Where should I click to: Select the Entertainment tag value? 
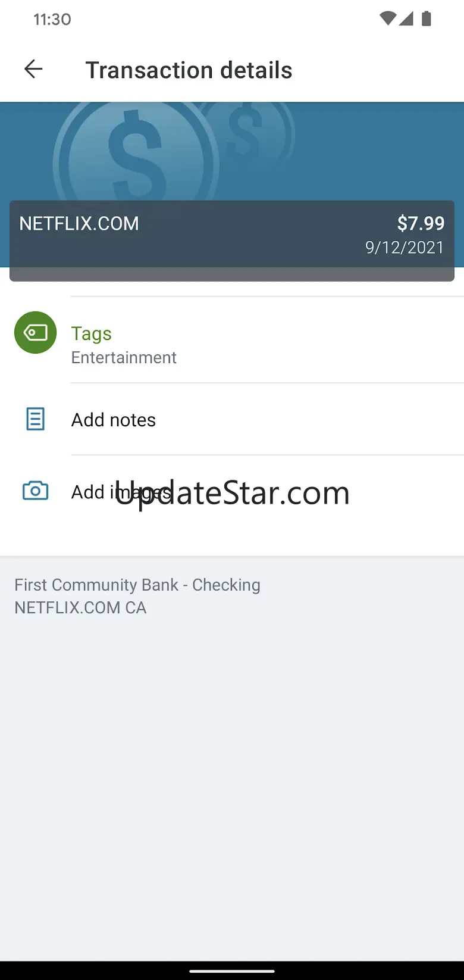124,357
